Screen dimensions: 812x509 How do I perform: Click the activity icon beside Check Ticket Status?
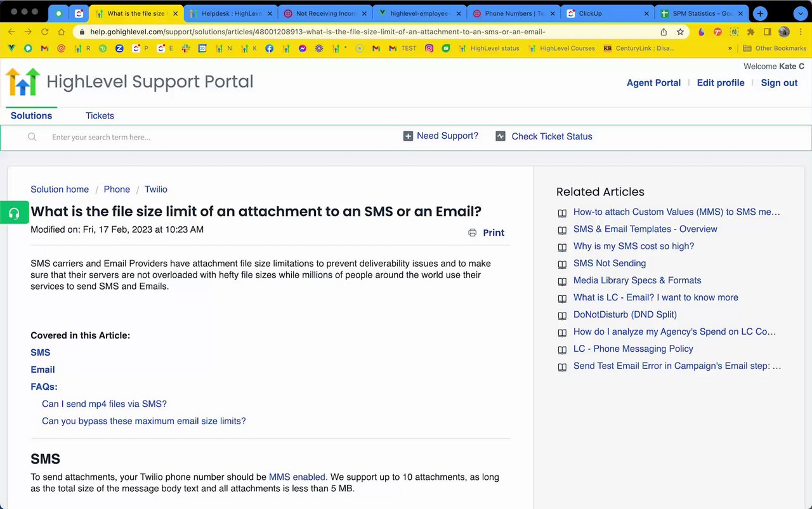(x=501, y=136)
